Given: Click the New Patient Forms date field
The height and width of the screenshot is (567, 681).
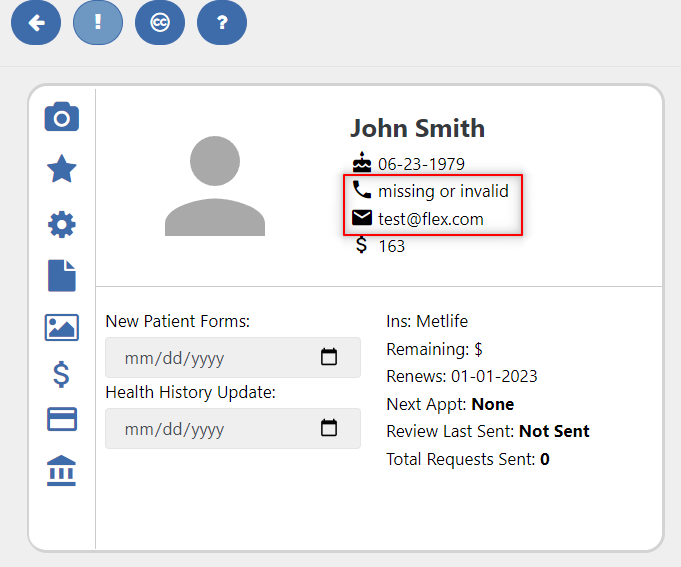Looking at the screenshot, I should pos(233,357).
